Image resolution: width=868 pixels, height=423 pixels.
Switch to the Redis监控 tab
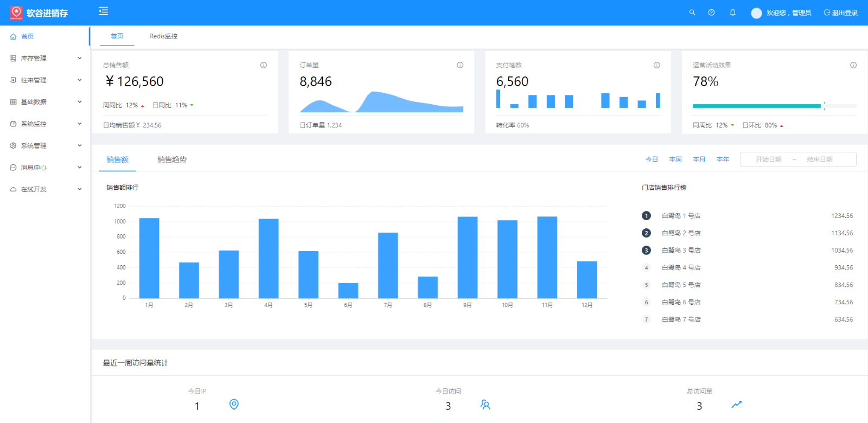coord(163,36)
